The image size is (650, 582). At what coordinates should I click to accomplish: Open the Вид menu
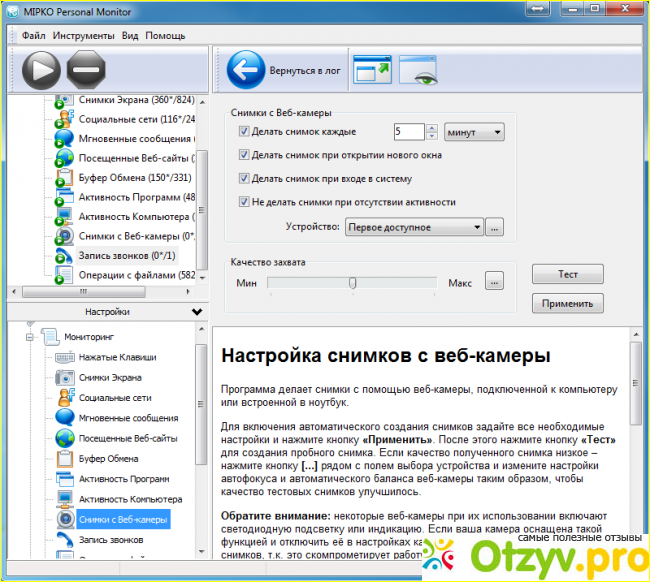(130, 36)
